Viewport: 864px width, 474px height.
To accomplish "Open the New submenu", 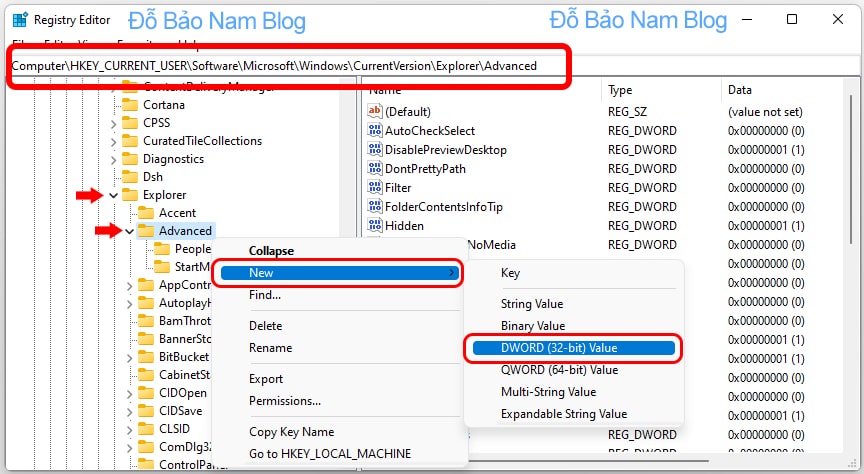I will [339, 273].
